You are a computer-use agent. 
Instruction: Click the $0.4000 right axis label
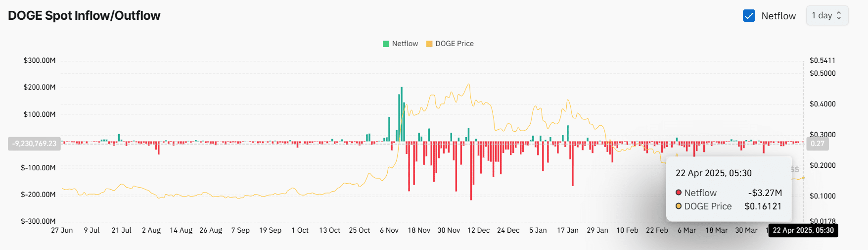[x=822, y=104]
